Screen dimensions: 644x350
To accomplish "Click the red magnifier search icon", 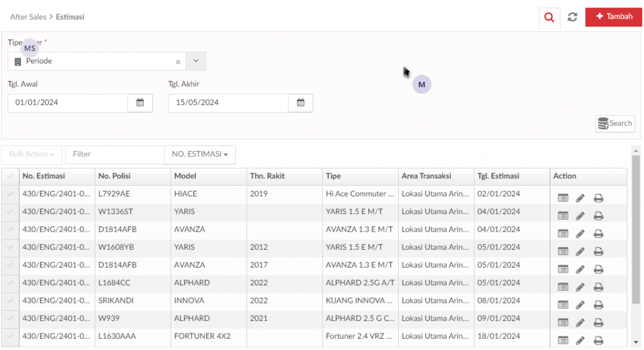I will coord(549,17).
